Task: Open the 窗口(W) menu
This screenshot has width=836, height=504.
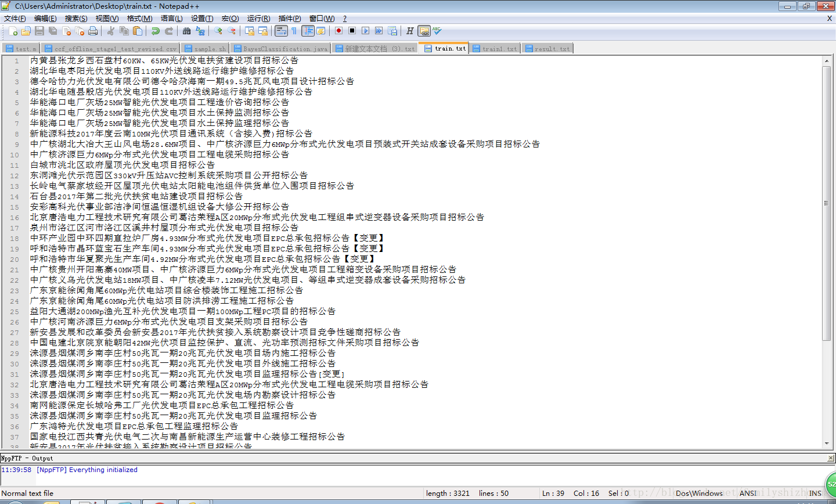Action: (x=322, y=19)
